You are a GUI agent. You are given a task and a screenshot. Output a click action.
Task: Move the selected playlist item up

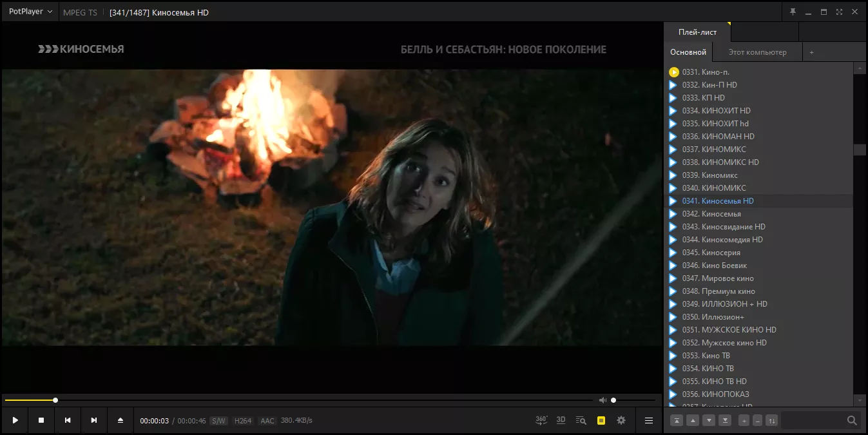(693, 420)
